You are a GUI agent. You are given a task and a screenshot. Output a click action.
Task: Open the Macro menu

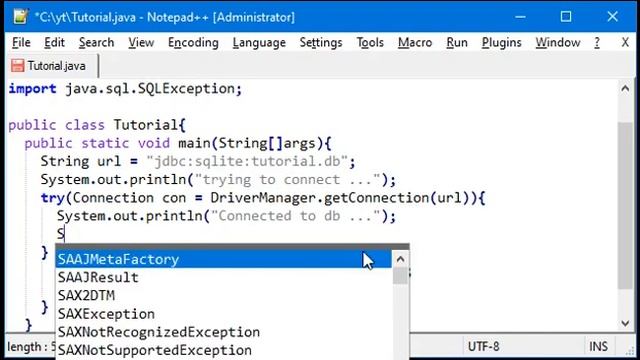click(415, 42)
